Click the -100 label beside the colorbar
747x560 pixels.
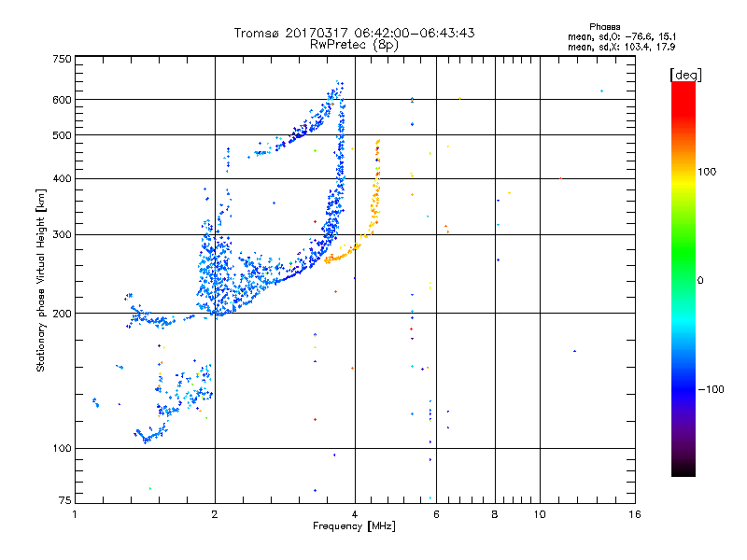(711, 389)
